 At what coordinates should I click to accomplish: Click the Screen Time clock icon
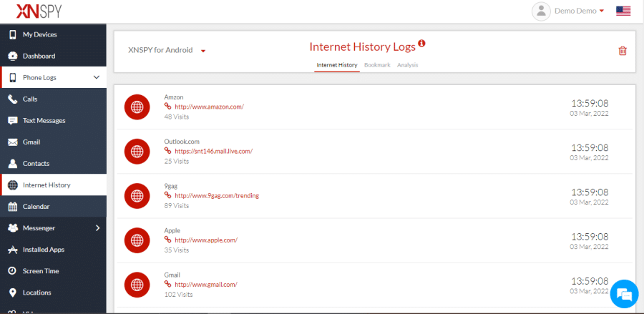click(x=13, y=271)
